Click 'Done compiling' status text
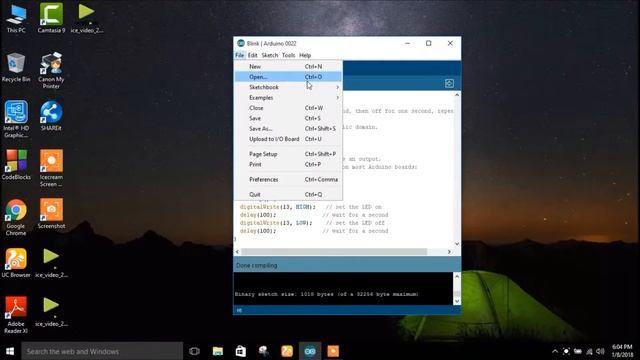 pyautogui.click(x=256, y=265)
